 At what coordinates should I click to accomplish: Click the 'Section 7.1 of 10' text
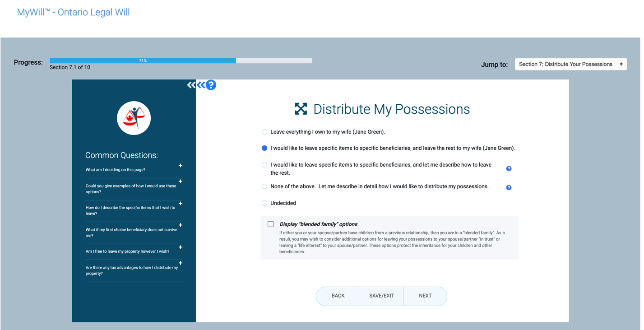click(x=70, y=67)
